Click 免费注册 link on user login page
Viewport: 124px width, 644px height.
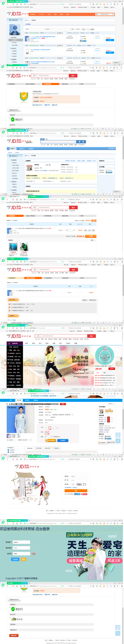coord(75,487)
